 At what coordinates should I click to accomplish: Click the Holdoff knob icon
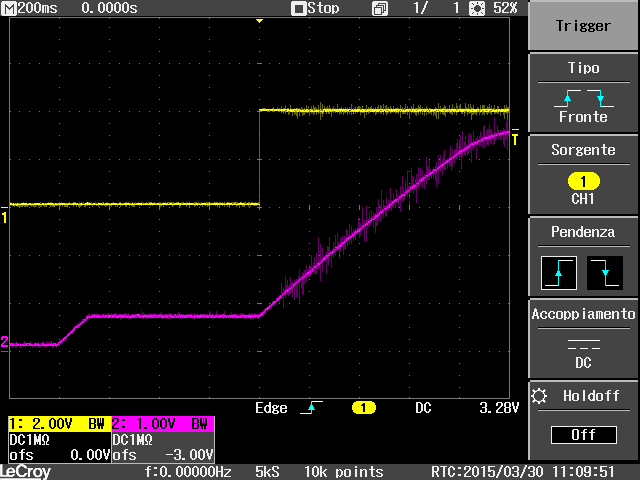539,396
